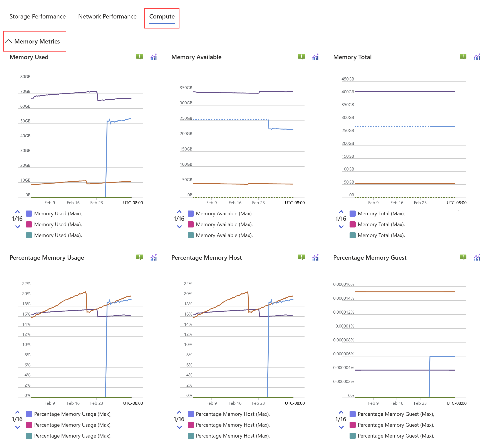Open metrics explorer icon for Percentage Memory Host
This screenshot has width=494, height=448.
click(315, 257)
